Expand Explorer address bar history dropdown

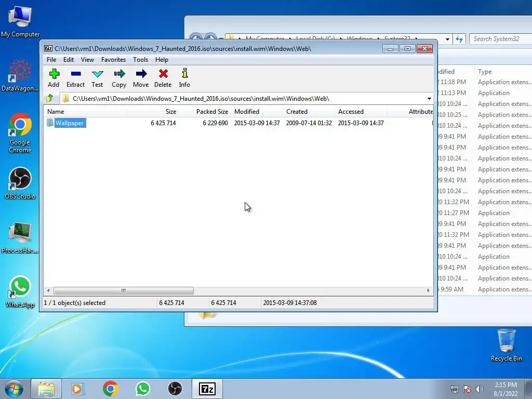tap(447, 39)
